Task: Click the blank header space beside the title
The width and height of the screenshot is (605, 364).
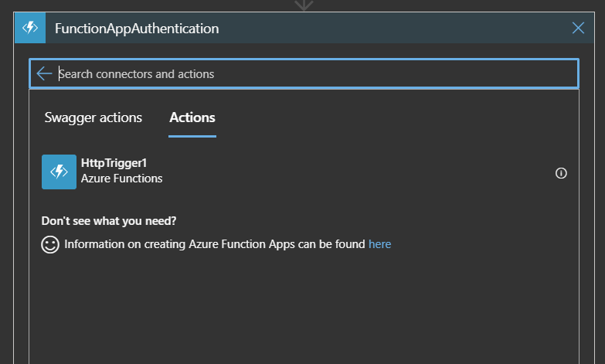Action: (386, 29)
